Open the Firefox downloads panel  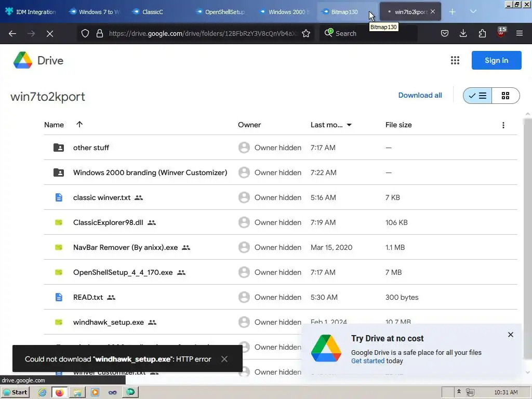pos(463,33)
